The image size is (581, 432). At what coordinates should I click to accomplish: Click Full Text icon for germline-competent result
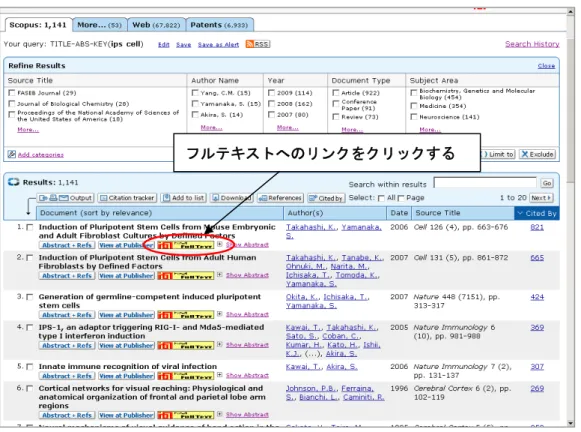pos(185,315)
